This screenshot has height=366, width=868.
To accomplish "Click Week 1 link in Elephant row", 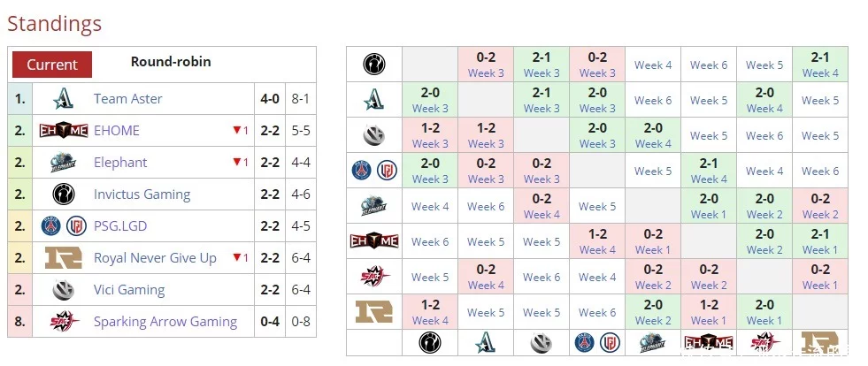I will (x=709, y=215).
